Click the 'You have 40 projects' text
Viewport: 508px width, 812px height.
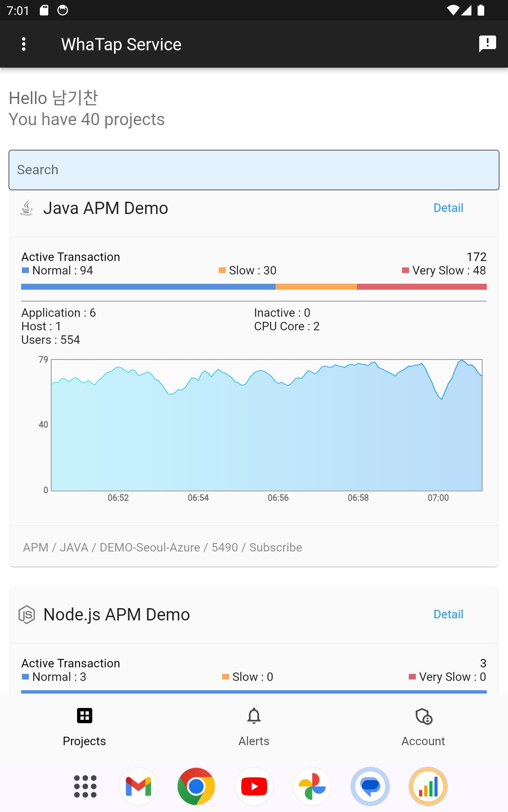click(87, 120)
